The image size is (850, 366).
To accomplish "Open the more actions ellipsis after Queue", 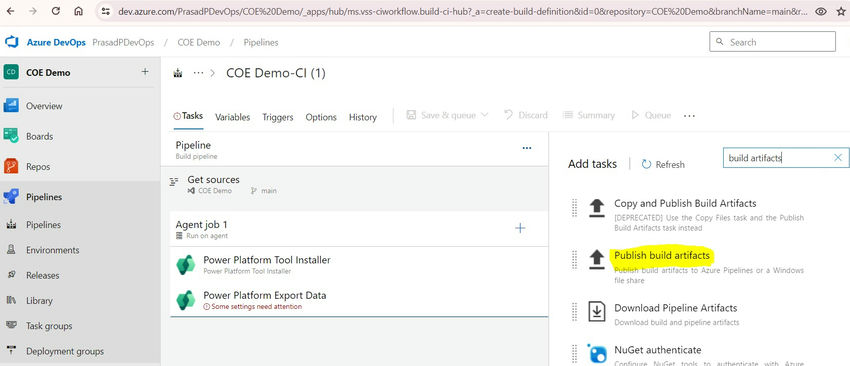I will point(689,115).
